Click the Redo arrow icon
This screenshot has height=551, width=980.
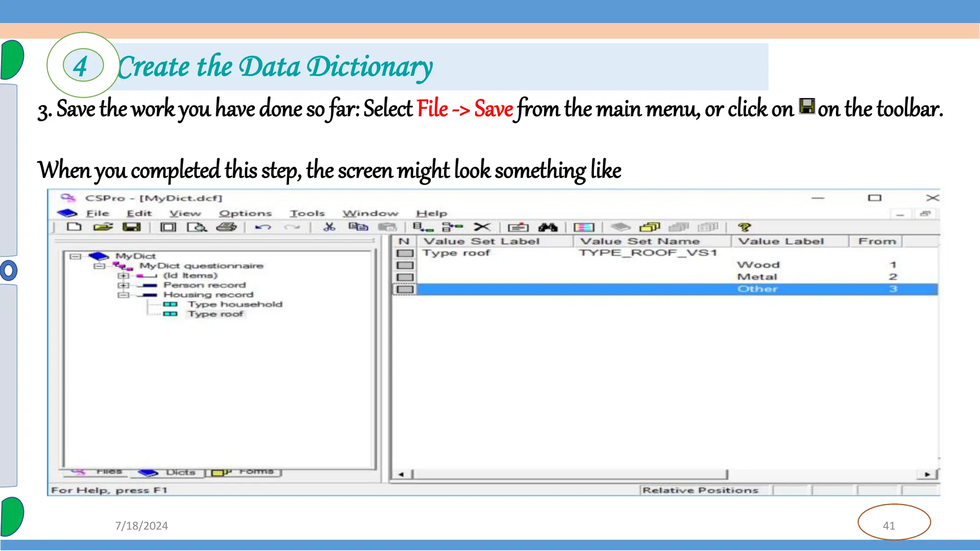[292, 227]
